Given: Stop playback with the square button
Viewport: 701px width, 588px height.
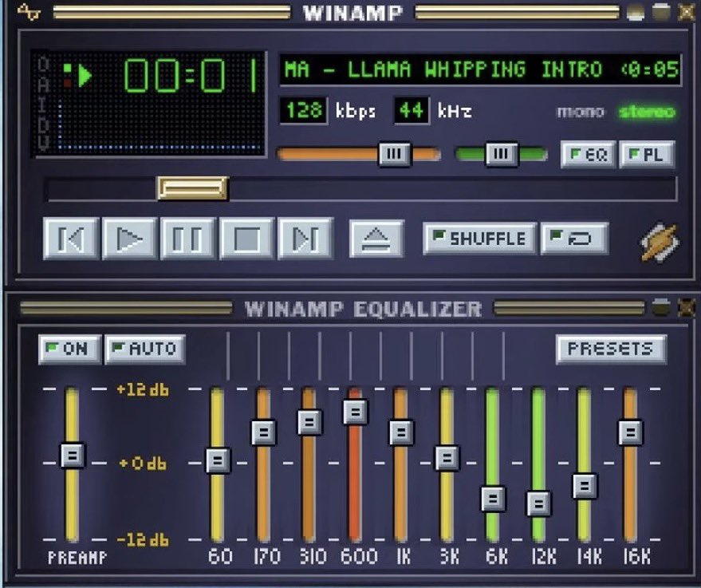Looking at the screenshot, I should point(246,239).
